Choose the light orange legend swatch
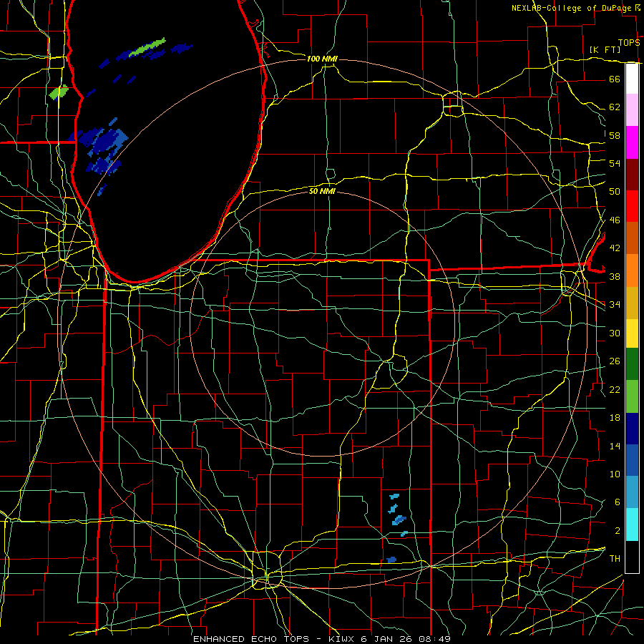 click(632, 270)
